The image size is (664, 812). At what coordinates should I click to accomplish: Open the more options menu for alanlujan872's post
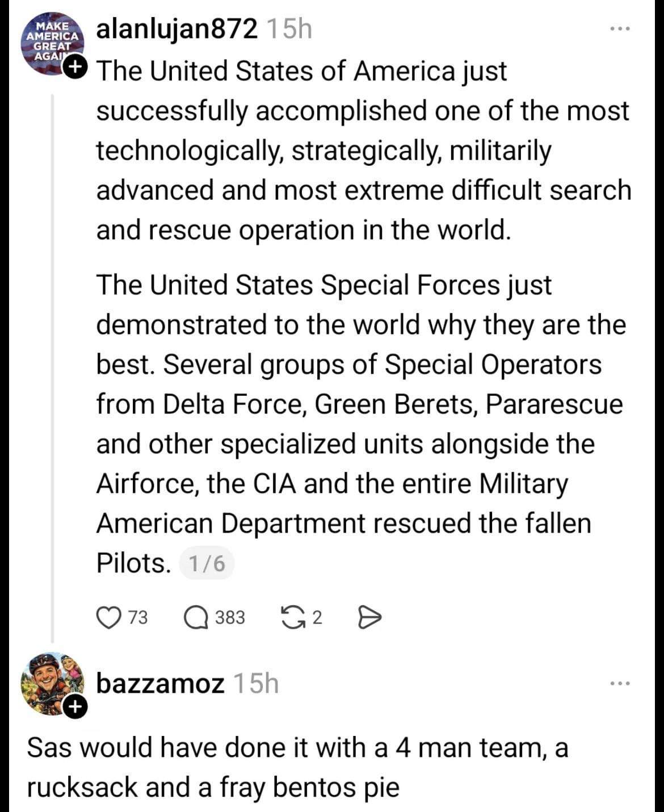point(619,28)
